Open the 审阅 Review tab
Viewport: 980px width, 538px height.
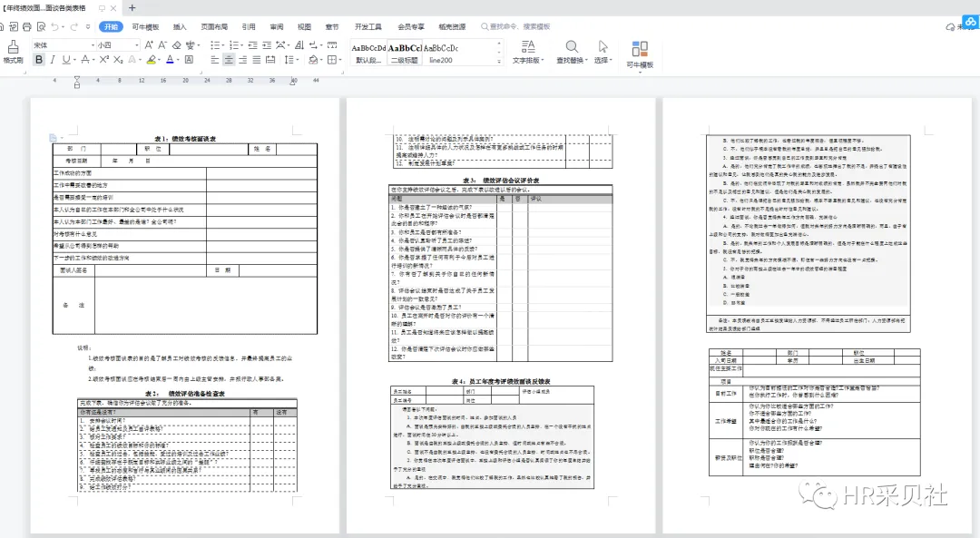click(x=277, y=27)
